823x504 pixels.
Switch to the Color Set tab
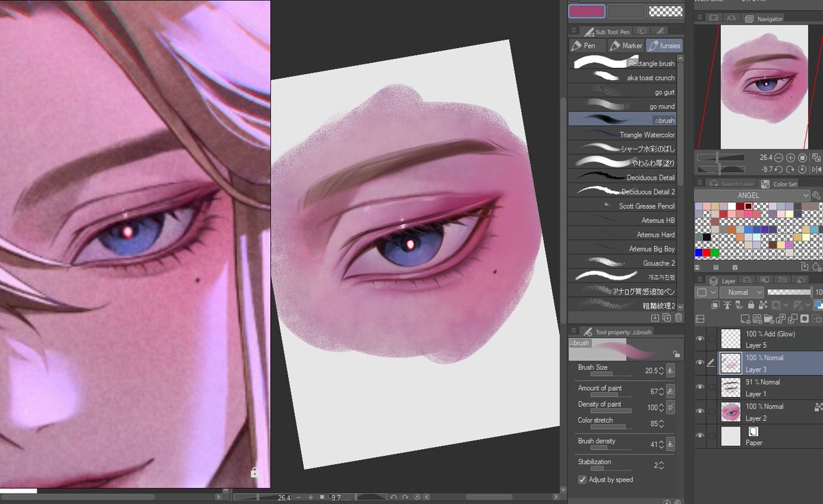click(x=779, y=184)
